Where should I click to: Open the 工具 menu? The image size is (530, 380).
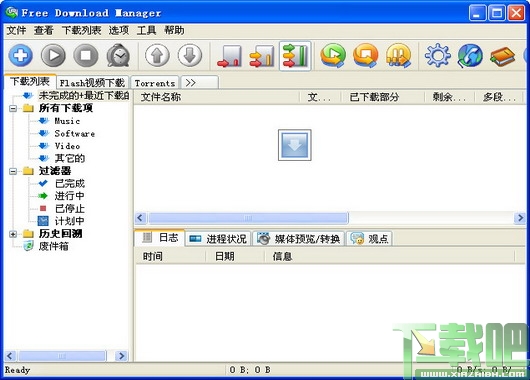(x=146, y=30)
